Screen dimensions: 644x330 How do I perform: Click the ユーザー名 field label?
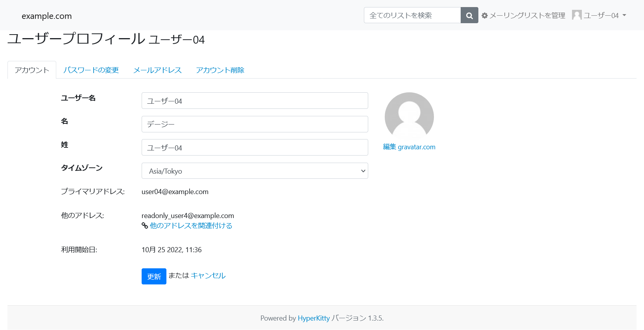(78, 98)
